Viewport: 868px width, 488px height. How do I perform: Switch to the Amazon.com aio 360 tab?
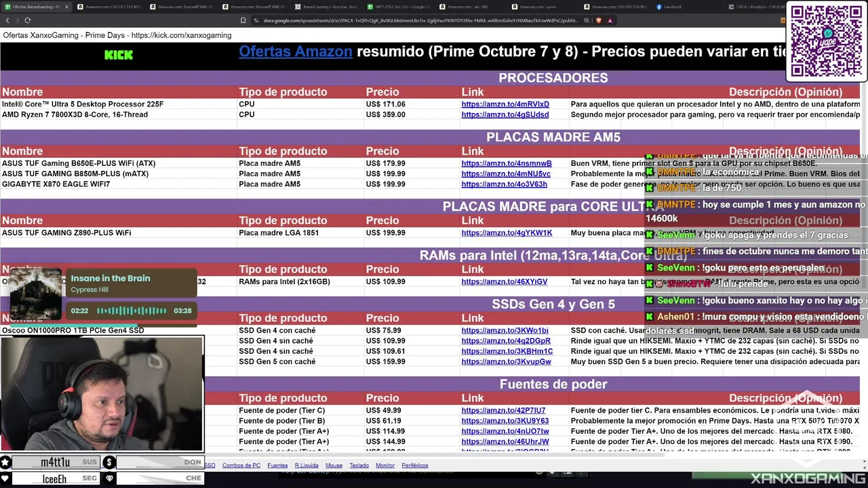[471, 7]
